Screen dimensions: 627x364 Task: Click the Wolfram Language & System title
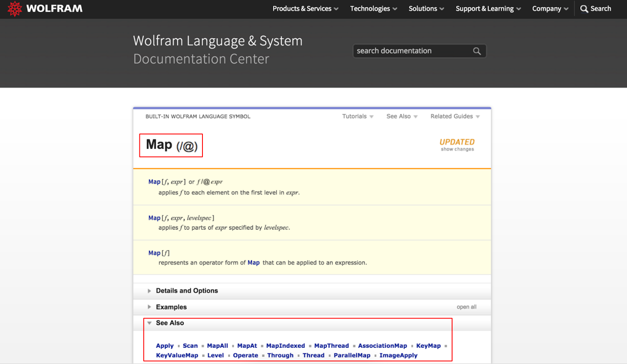(217, 41)
